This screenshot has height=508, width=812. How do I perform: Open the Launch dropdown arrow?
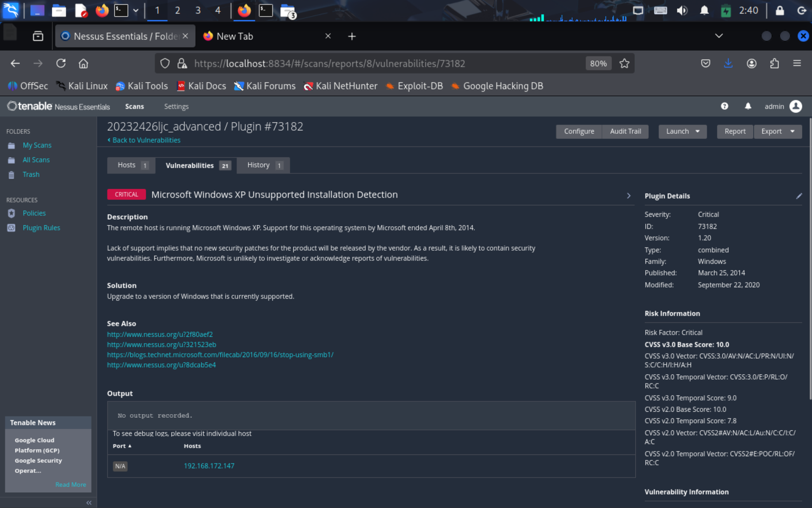click(698, 131)
